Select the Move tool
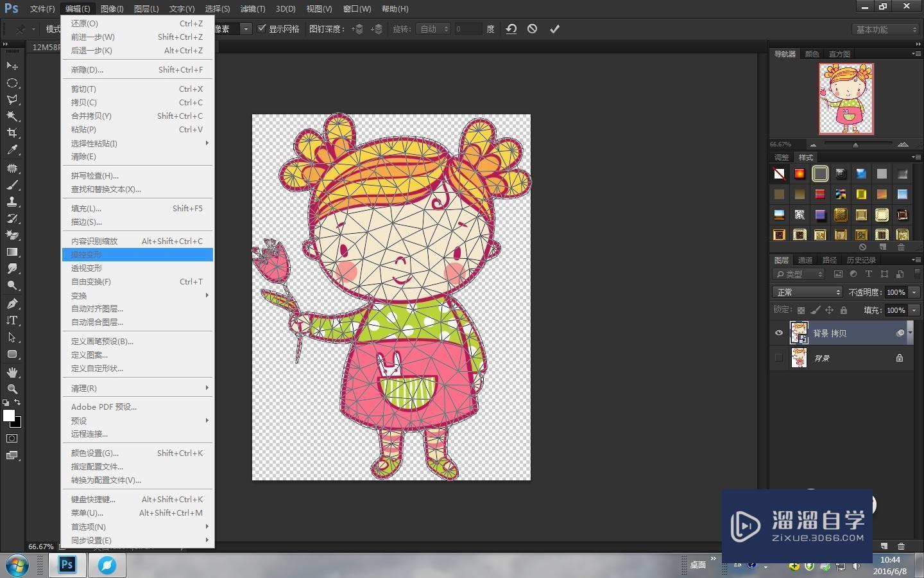This screenshot has height=578, width=924. point(12,66)
